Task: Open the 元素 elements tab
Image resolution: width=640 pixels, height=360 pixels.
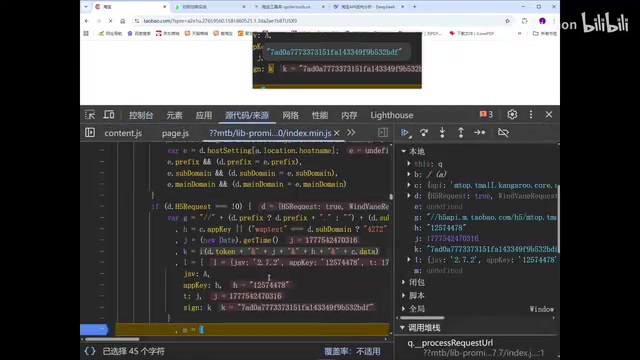Action: tap(174, 115)
